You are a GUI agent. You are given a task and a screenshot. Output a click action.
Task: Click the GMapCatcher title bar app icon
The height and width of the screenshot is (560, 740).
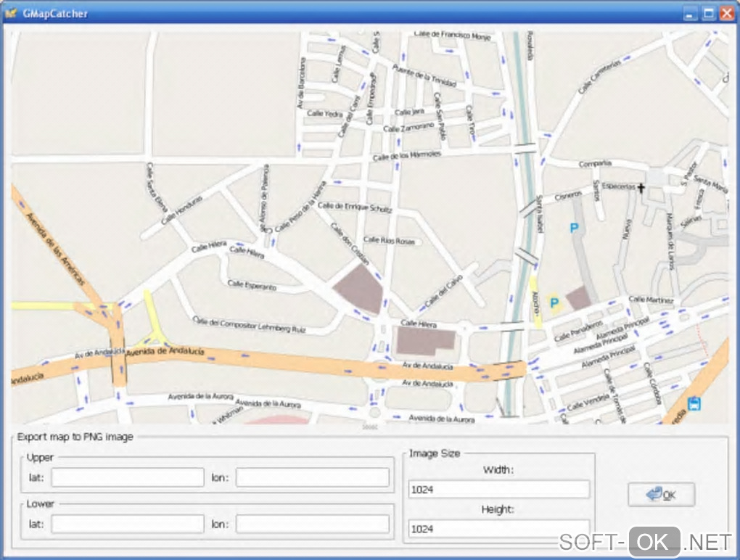(x=10, y=13)
